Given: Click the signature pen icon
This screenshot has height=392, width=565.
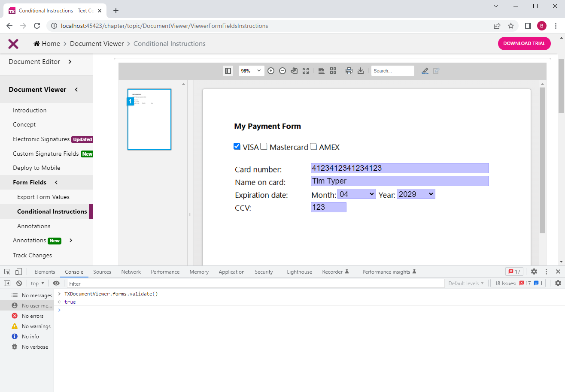Looking at the screenshot, I should point(425,71).
